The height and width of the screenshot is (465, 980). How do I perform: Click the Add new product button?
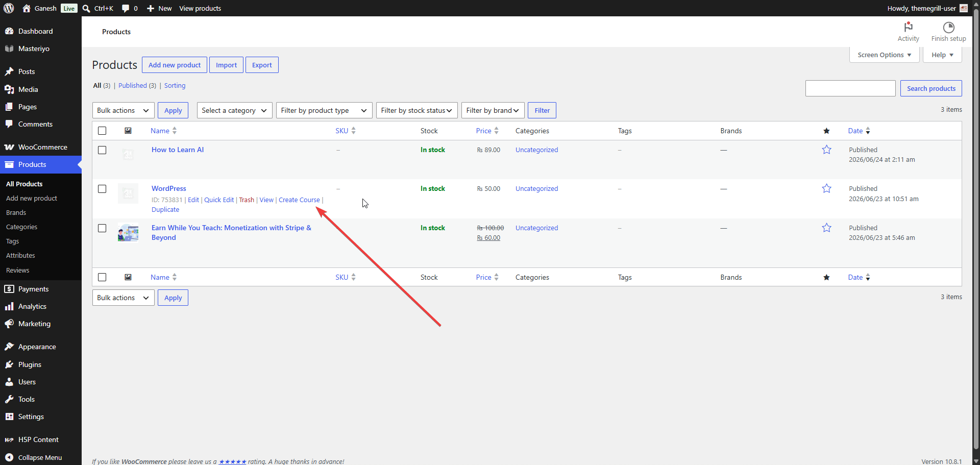[x=175, y=65]
